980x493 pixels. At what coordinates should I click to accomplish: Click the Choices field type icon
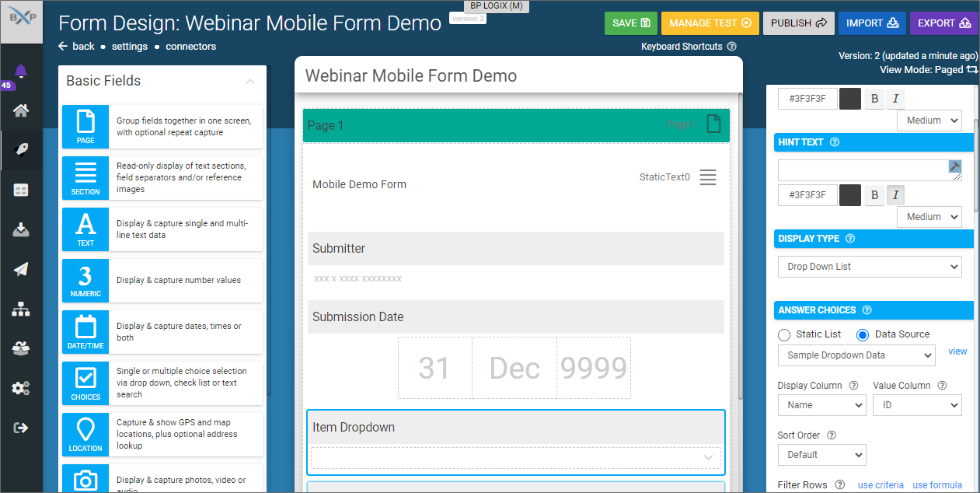tap(85, 383)
